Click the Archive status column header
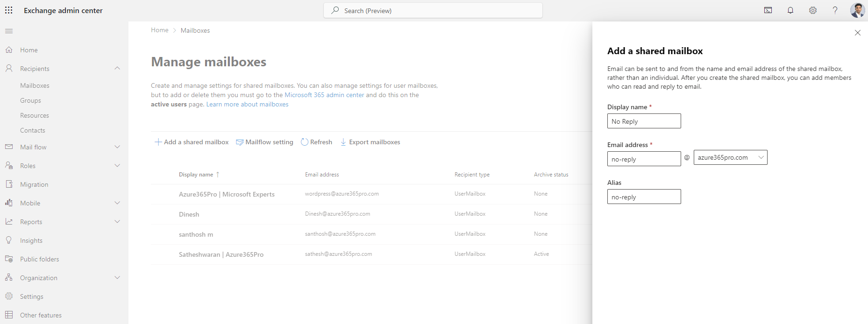 tap(551, 175)
